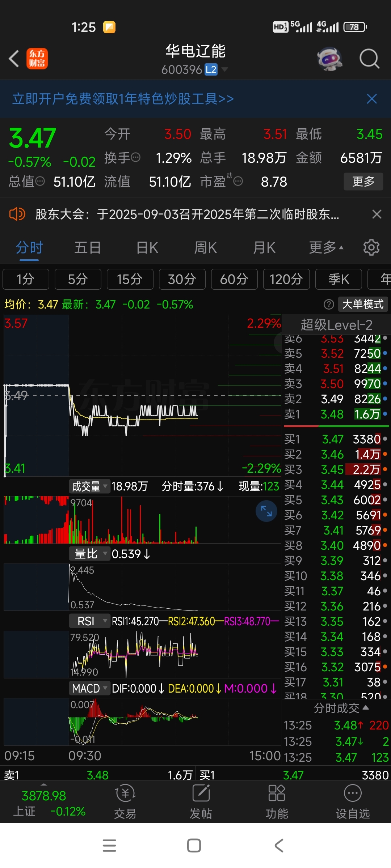Tap the volume bar chart
391x868 pixels.
(143, 520)
